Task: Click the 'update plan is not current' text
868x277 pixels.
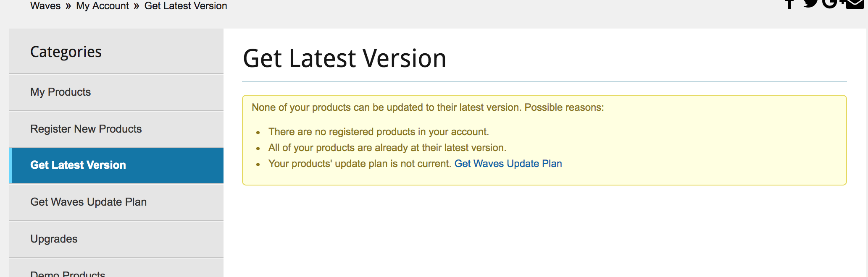Action: (360, 164)
